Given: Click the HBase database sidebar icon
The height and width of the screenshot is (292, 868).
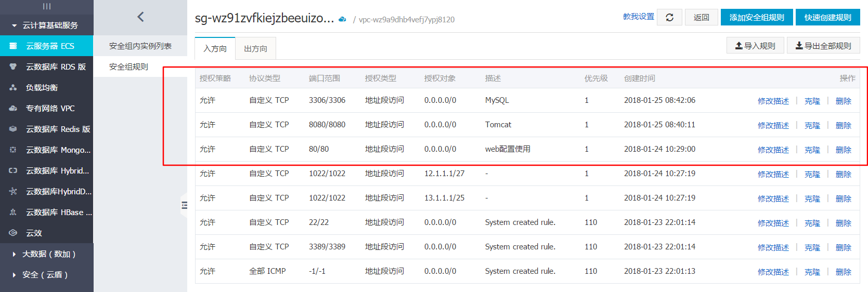Looking at the screenshot, I should coord(13,212).
